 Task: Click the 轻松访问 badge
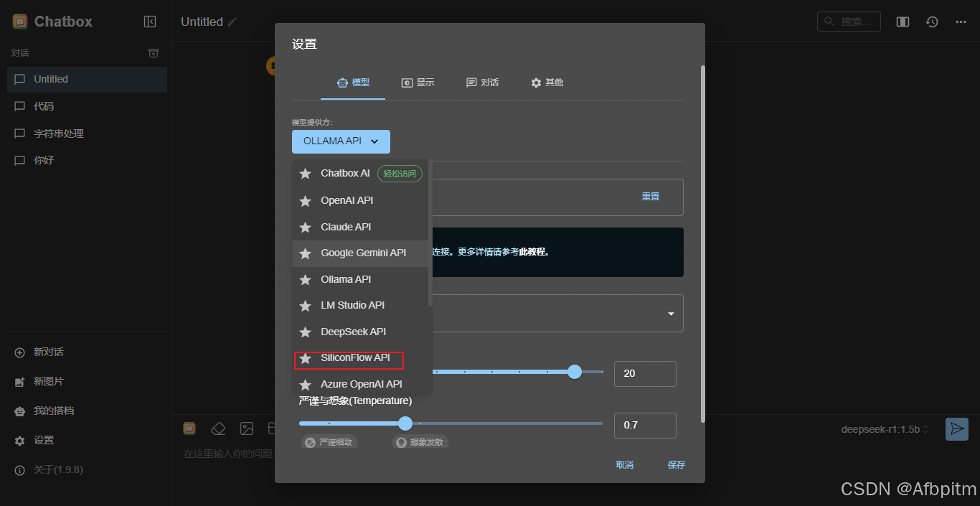click(x=400, y=174)
